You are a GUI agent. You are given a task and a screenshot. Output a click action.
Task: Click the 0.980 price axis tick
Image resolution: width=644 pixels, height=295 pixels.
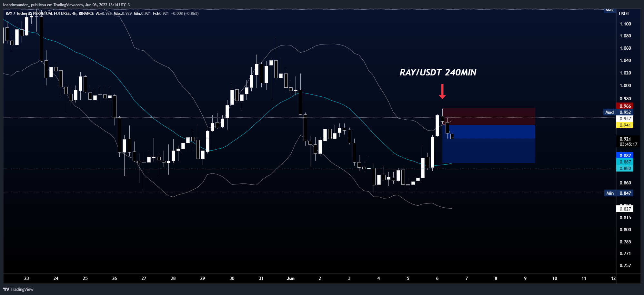point(625,99)
